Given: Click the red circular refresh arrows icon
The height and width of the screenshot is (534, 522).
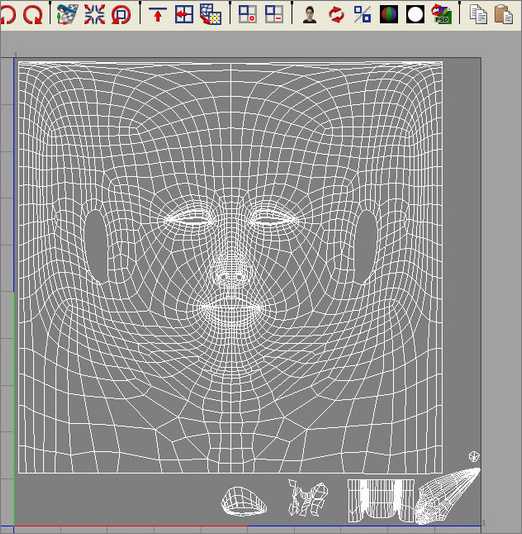Looking at the screenshot, I should click(x=336, y=15).
